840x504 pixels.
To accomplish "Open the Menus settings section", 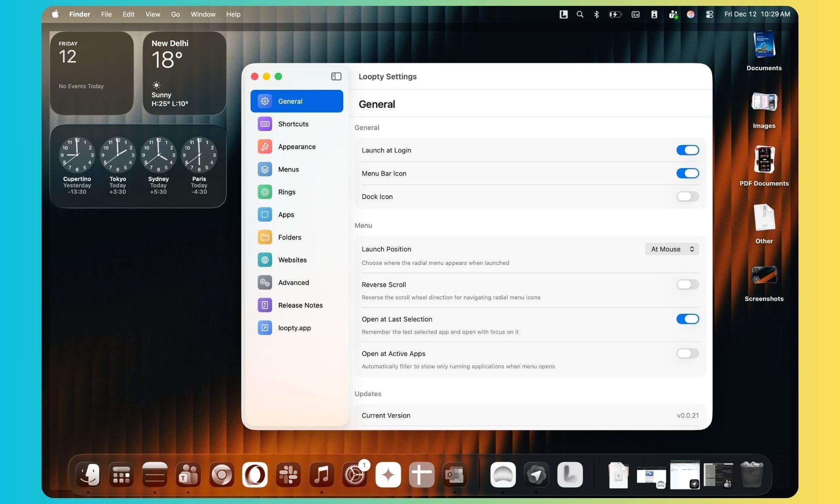I will coord(288,169).
